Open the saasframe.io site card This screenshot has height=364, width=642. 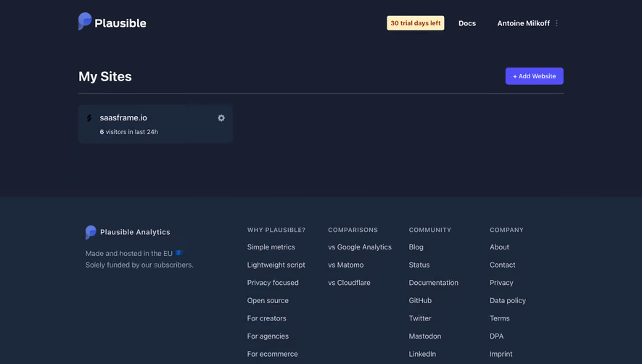point(155,124)
